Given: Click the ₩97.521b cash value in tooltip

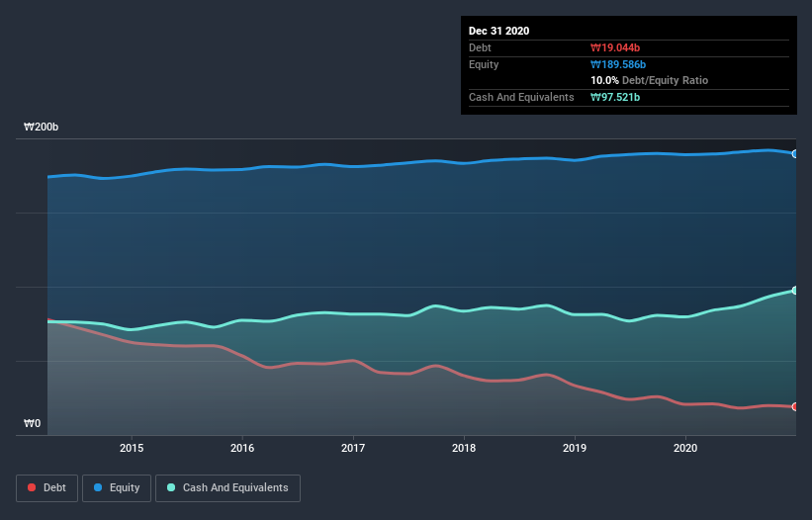Looking at the screenshot, I should (617, 97).
